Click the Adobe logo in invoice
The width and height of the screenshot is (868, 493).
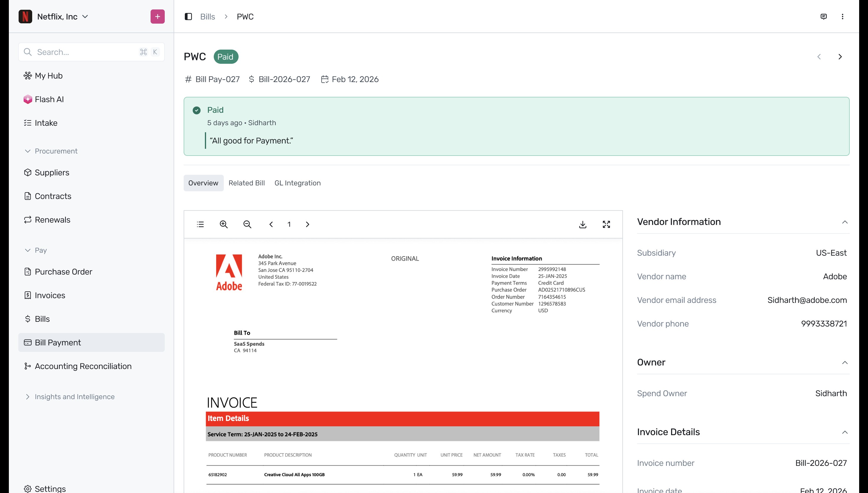pyautogui.click(x=229, y=272)
